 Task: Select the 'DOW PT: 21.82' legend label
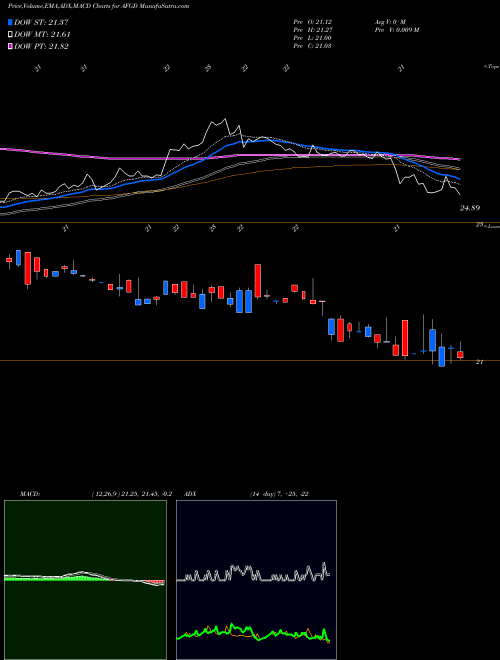point(41,46)
